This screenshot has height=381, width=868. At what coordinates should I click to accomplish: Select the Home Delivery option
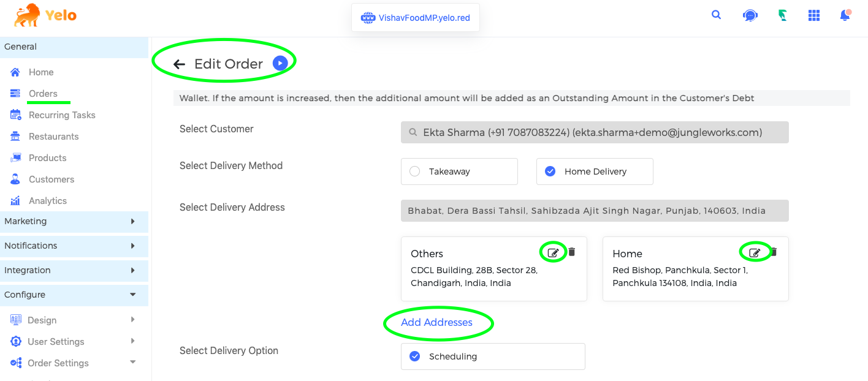[595, 172]
